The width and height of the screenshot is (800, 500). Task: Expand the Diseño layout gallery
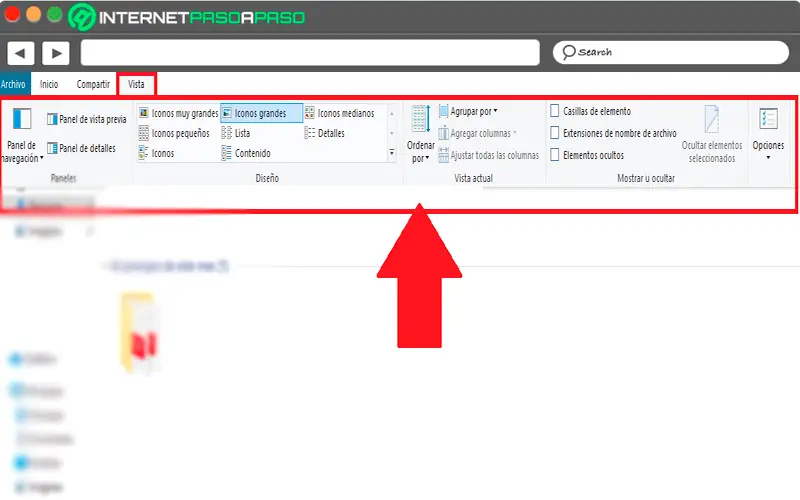pos(392,152)
